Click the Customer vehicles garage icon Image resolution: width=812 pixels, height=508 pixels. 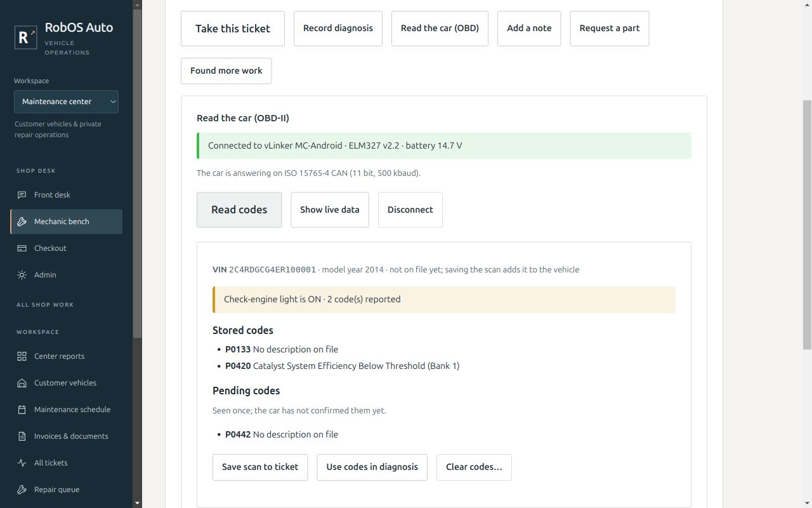pyautogui.click(x=22, y=383)
